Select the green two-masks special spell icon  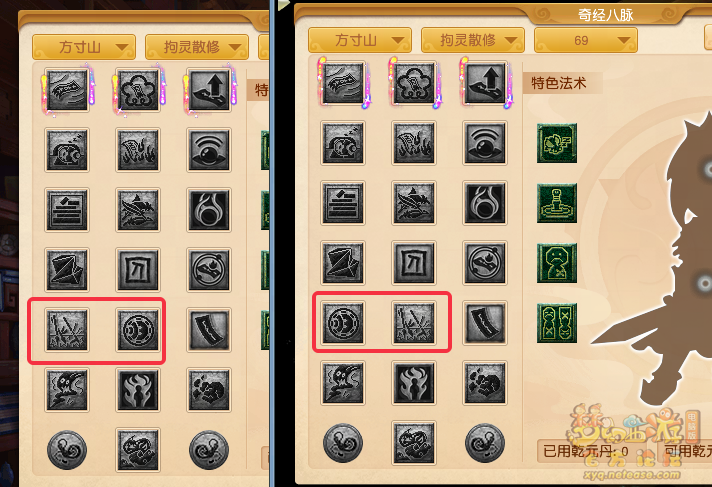click(557, 323)
